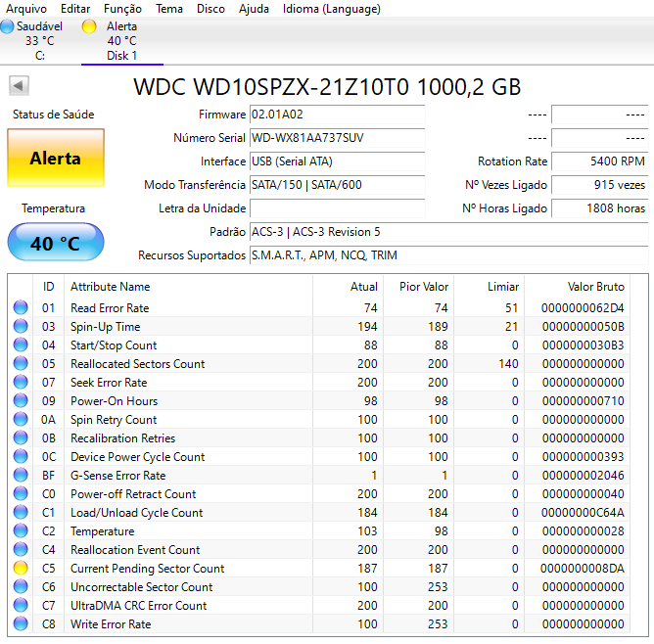Screen dimensions: 654x644
Task: Select the Load/Unload Cycle Count row text
Action: click(136, 513)
